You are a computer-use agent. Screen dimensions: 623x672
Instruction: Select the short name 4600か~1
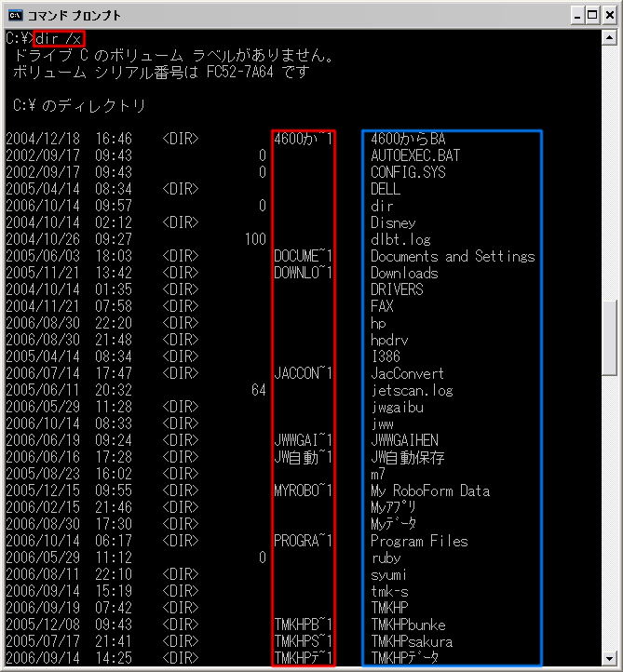(x=304, y=139)
